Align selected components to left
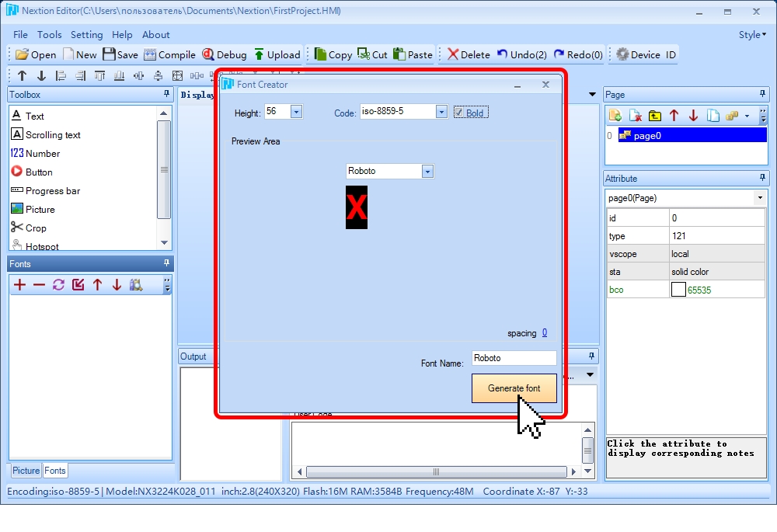 click(61, 76)
